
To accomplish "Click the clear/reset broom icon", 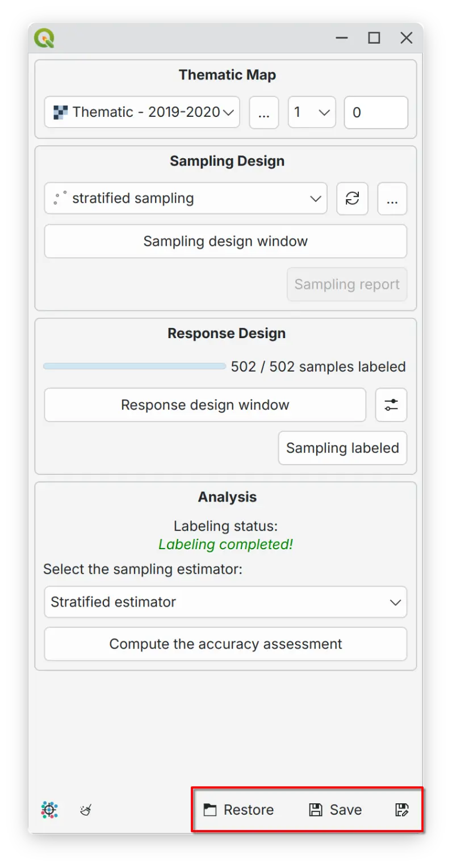I will coord(86,810).
